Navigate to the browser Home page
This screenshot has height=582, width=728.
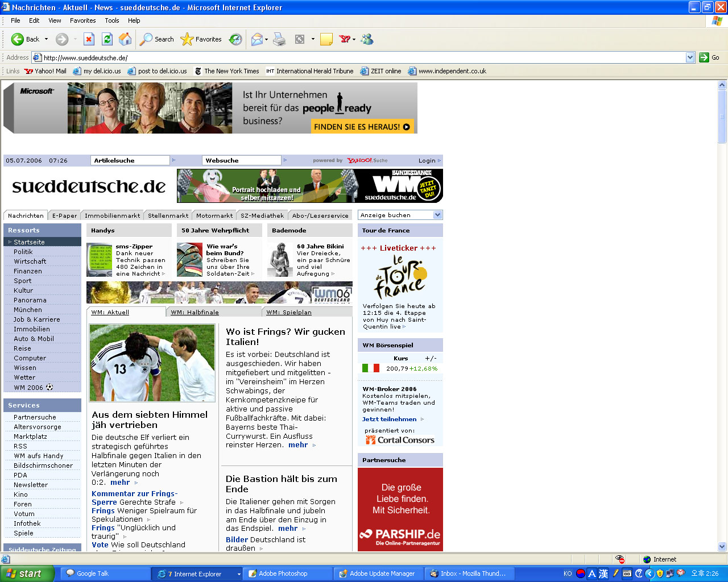[125, 39]
